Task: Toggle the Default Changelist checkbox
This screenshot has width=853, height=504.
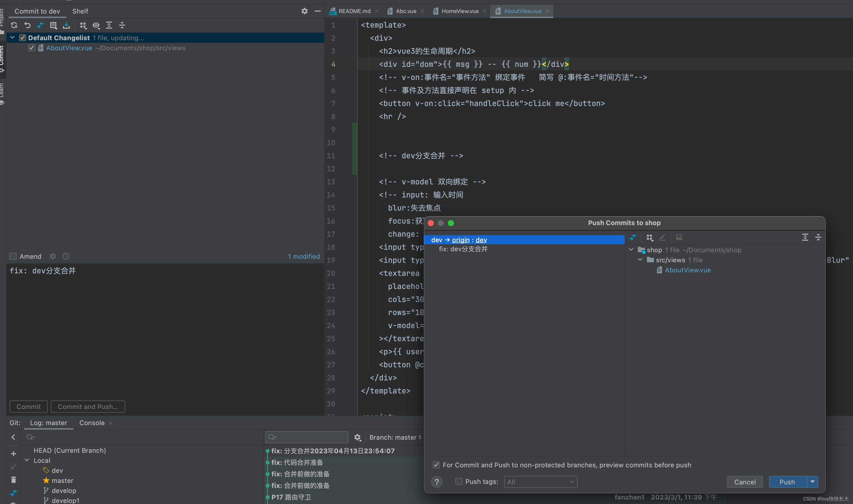Action: (x=22, y=37)
